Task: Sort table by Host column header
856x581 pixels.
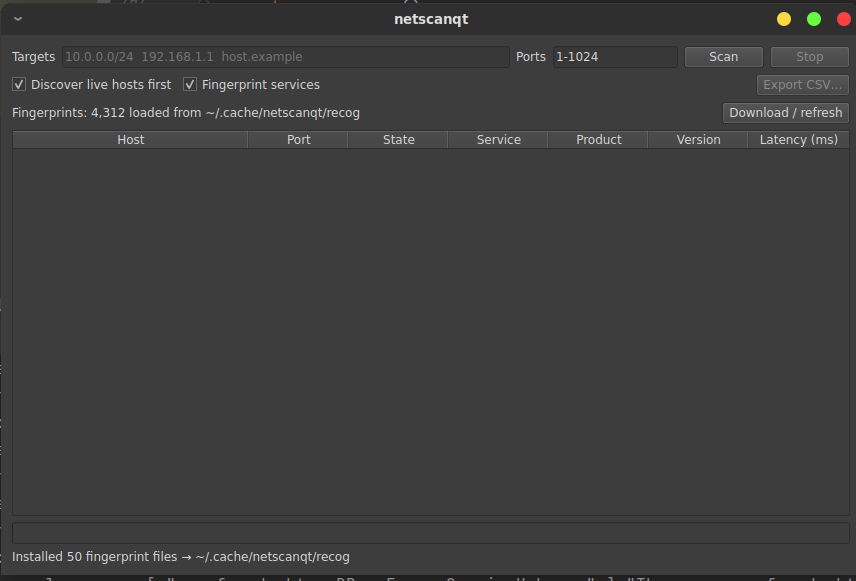Action: tap(130, 140)
